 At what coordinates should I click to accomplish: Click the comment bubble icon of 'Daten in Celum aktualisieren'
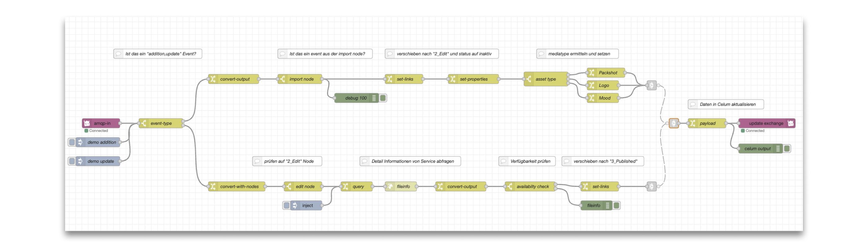[x=693, y=104]
